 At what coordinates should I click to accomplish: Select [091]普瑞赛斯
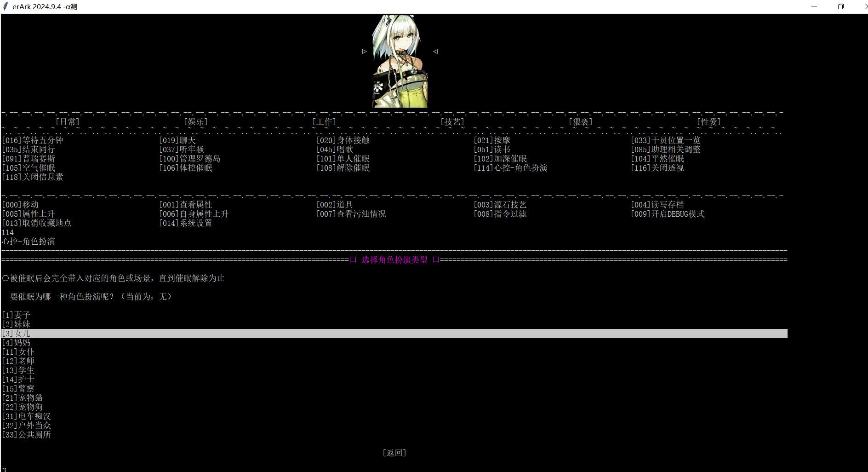click(29, 159)
